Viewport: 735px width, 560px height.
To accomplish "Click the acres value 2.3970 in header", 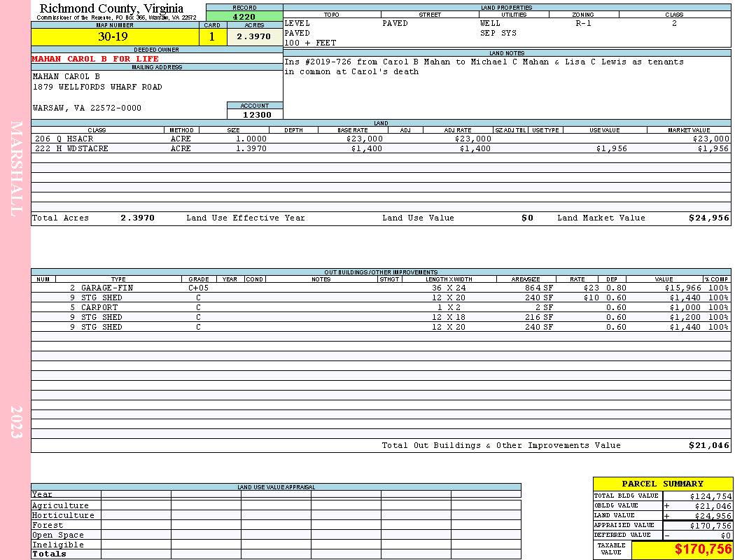I will 255,36.
